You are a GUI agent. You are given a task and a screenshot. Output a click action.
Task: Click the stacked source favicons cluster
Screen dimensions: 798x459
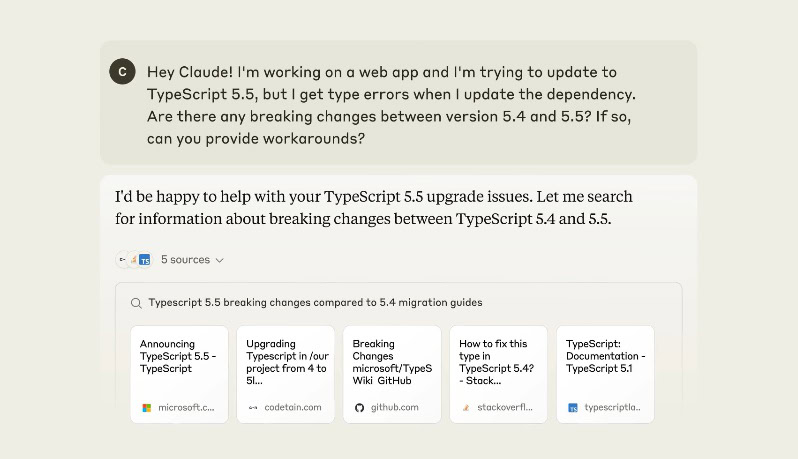pos(134,260)
